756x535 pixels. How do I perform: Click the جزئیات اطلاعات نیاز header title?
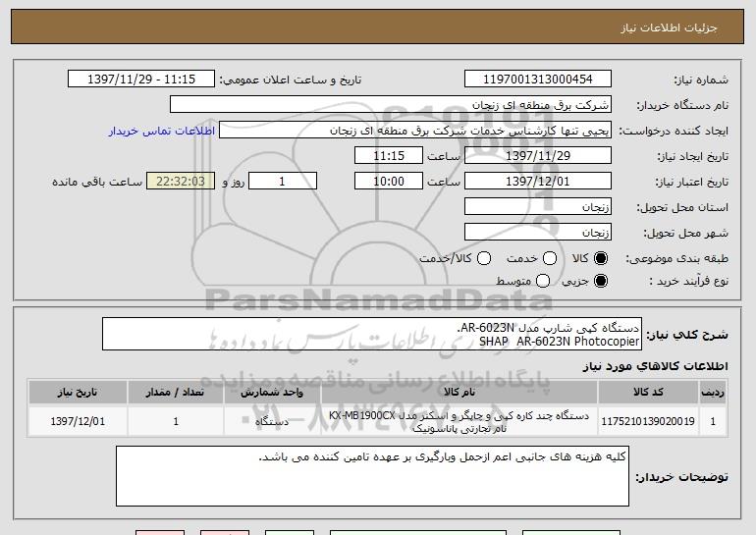(x=670, y=27)
